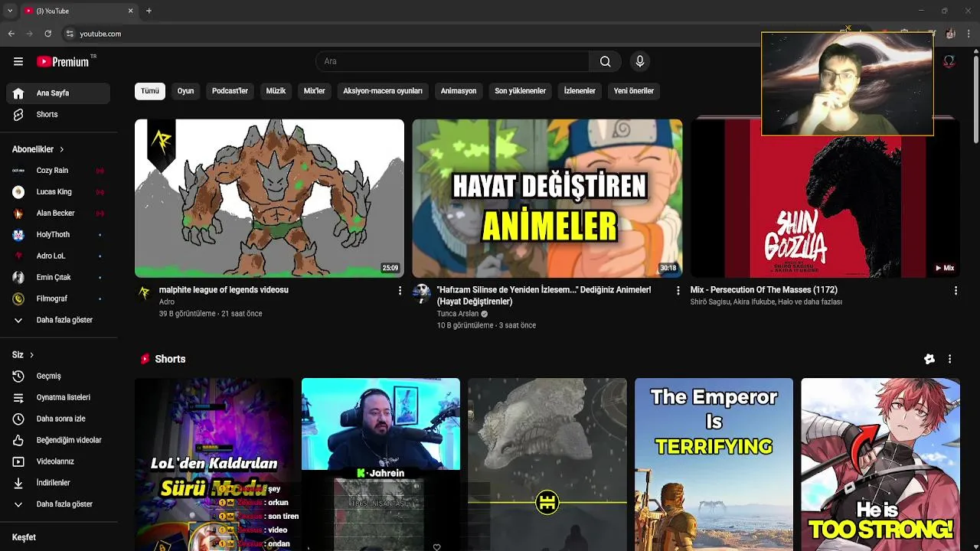980x551 pixels.
Task: Open a new browser tab
Action: pos(149,11)
